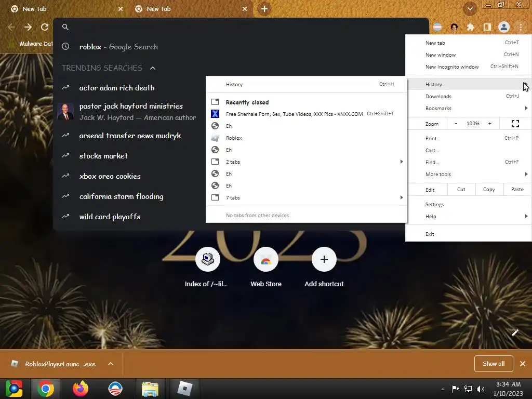Toggle the side panel icon
Image resolution: width=532 pixels, height=399 pixels.
[487, 27]
